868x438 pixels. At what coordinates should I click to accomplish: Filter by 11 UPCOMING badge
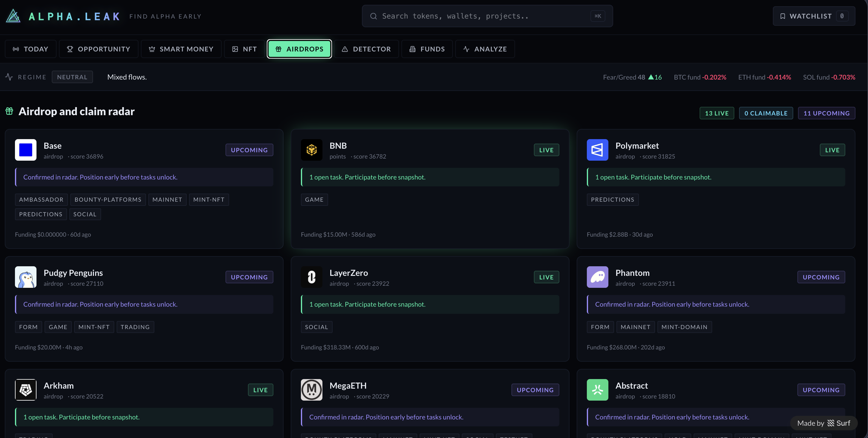tap(826, 113)
